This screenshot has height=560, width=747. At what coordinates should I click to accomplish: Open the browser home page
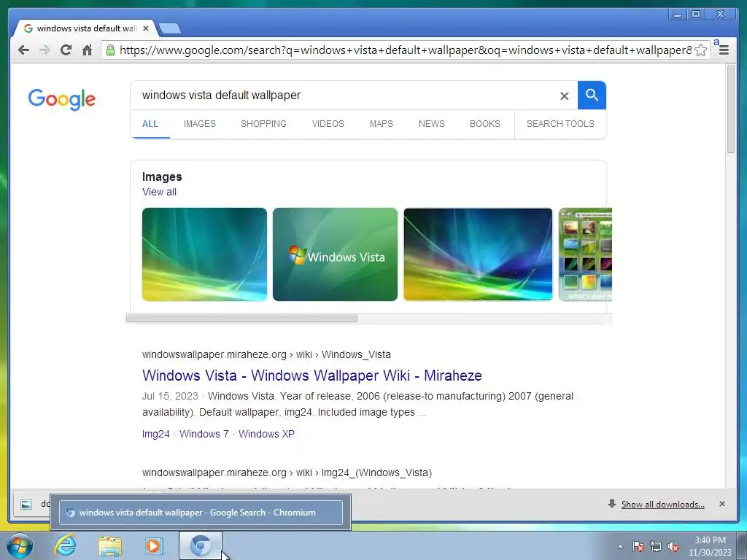(x=87, y=50)
